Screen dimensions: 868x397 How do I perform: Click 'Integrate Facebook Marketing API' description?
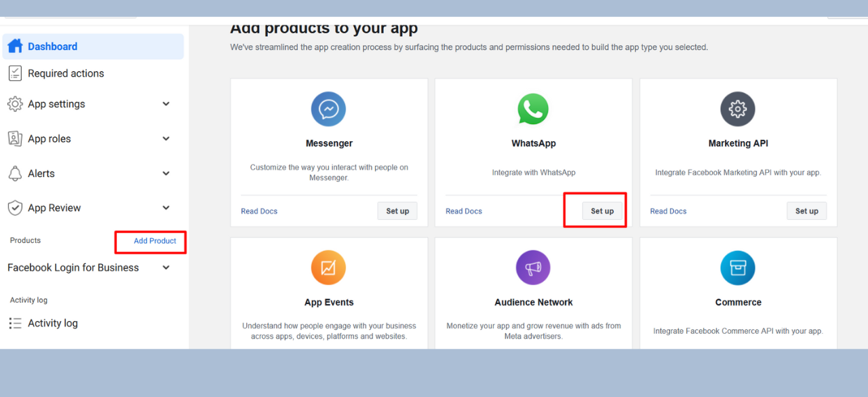tap(738, 172)
